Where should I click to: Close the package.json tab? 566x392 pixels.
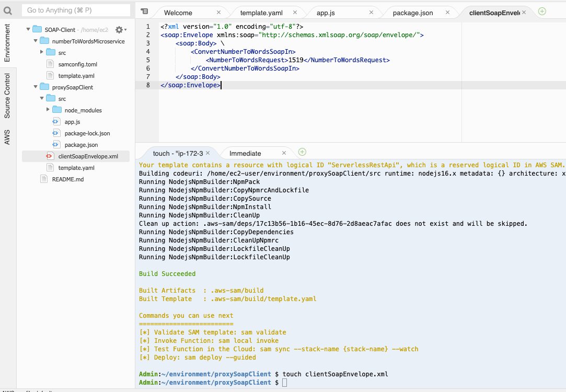[448, 13]
